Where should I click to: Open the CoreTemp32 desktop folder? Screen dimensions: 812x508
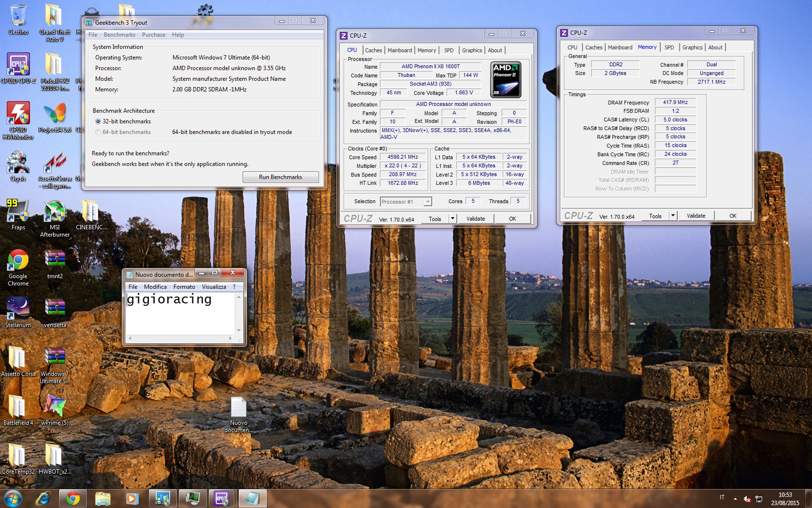[x=18, y=459]
